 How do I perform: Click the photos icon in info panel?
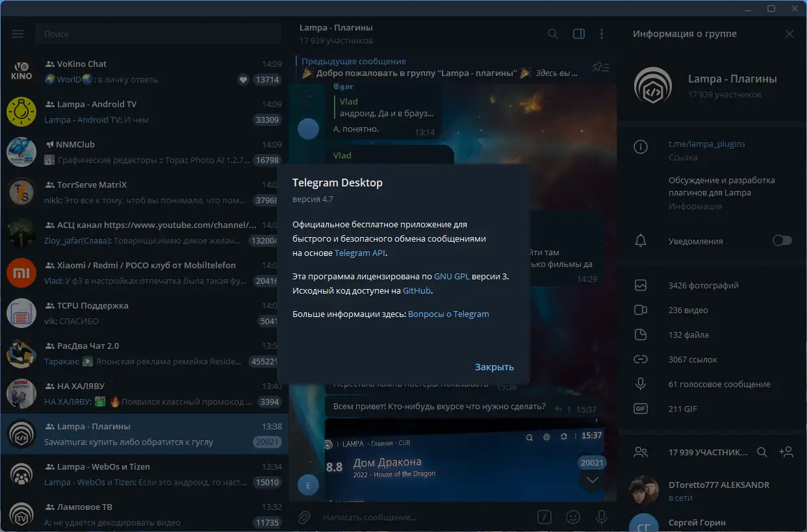tap(641, 285)
